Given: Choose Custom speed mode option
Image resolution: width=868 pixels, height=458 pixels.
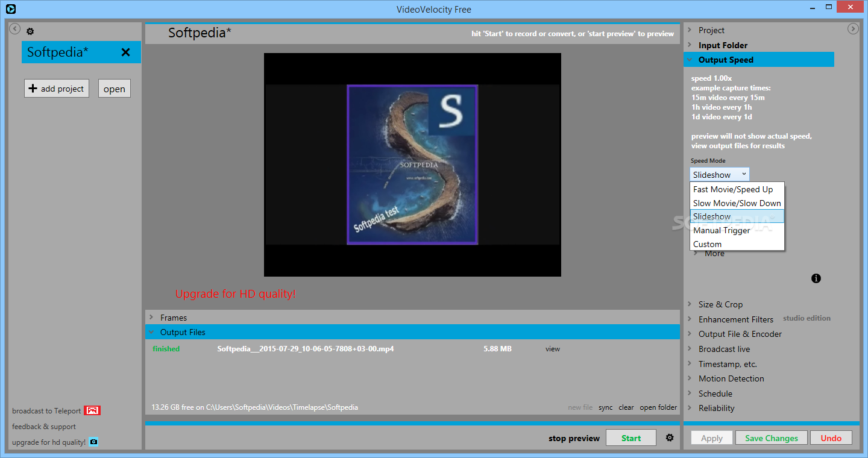Looking at the screenshot, I should point(737,244).
